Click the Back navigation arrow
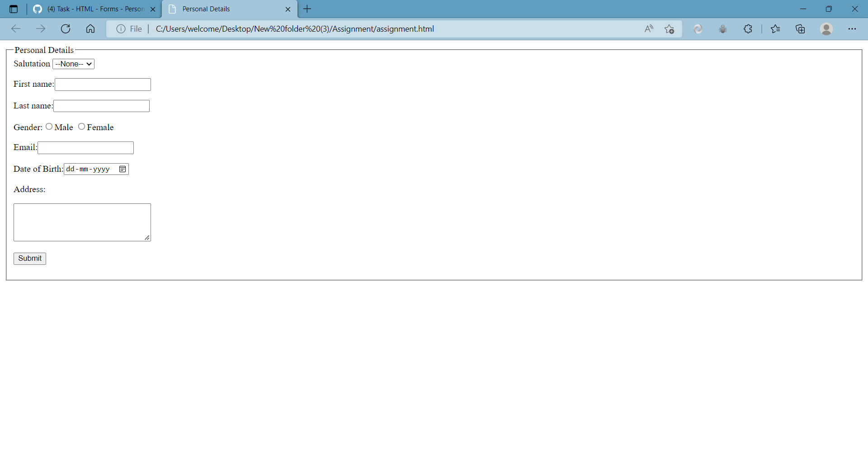This screenshot has height=461, width=868. point(16,28)
